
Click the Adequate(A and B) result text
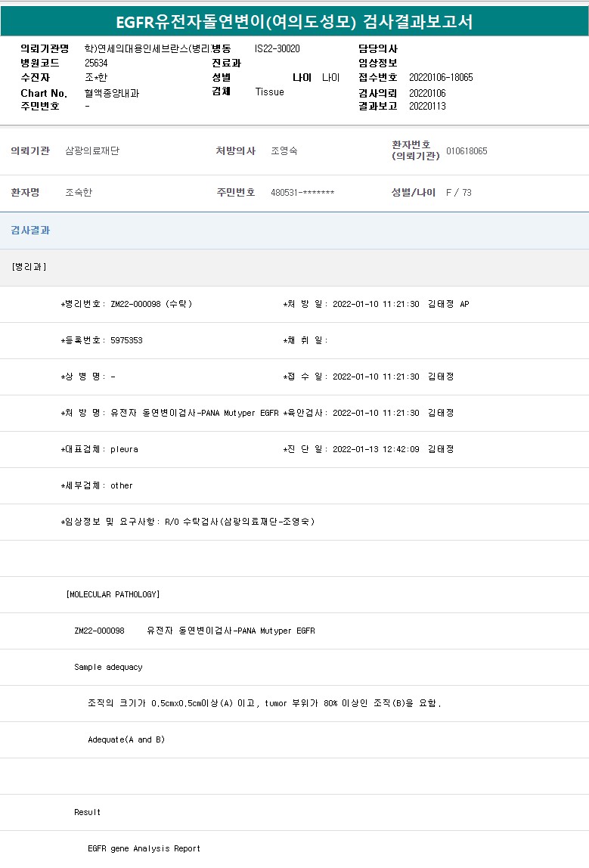tap(126, 739)
